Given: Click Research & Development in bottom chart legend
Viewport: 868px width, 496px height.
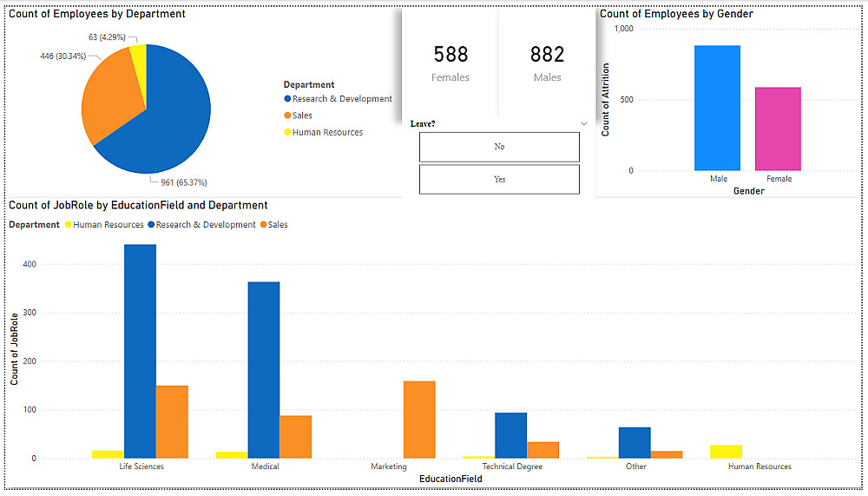Looking at the screenshot, I should tap(201, 224).
